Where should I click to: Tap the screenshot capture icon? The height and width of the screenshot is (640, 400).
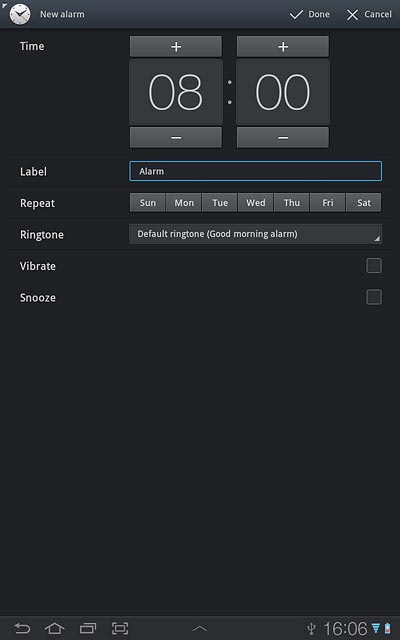click(x=120, y=628)
